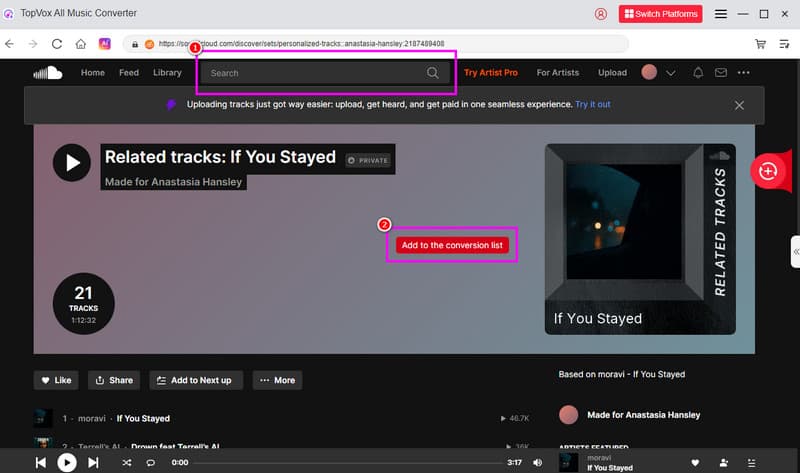This screenshot has height=473, width=800.
Task: Toggle shuffle in the player bar
Action: tap(127, 462)
